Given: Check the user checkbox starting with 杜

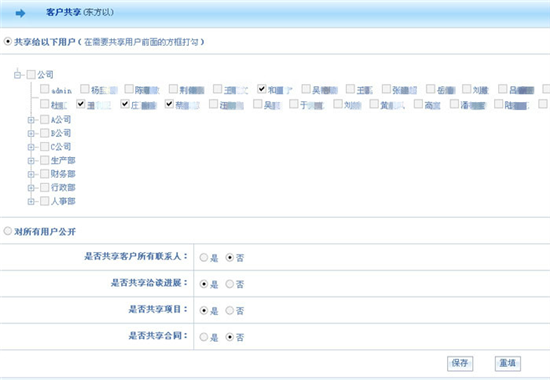Looking at the screenshot, I should [x=45, y=104].
